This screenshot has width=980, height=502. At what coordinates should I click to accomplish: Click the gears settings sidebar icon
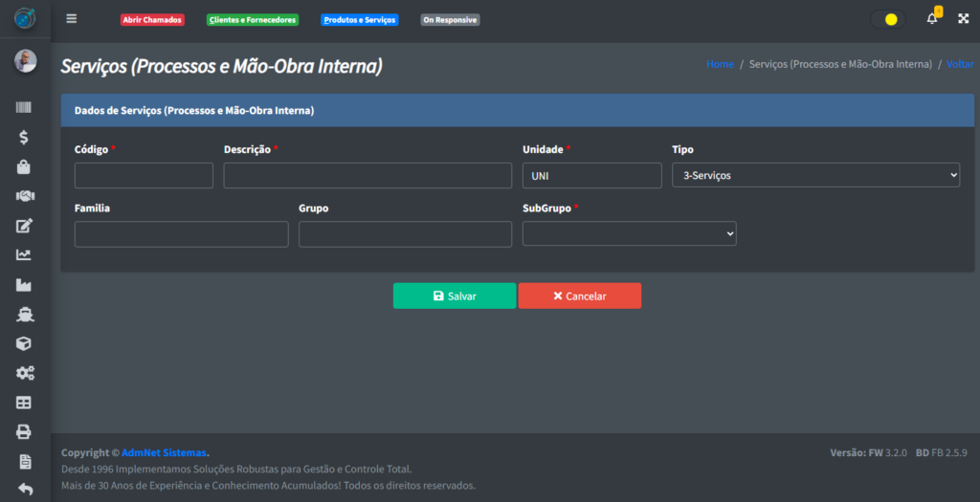[25, 373]
